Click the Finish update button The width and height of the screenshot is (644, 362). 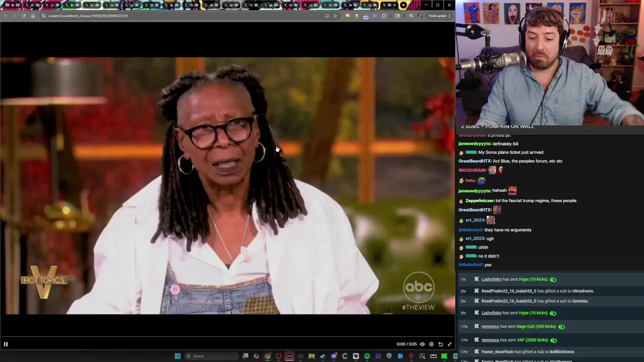point(437,16)
